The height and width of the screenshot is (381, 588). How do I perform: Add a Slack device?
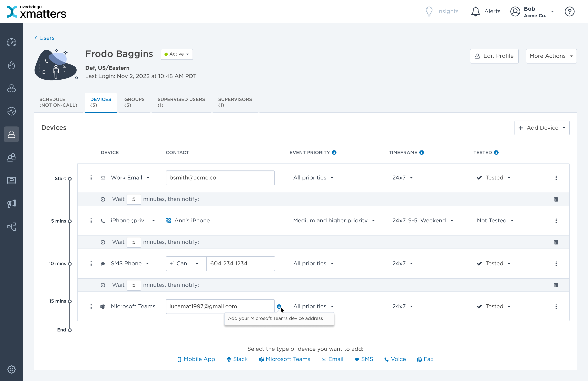point(237,359)
